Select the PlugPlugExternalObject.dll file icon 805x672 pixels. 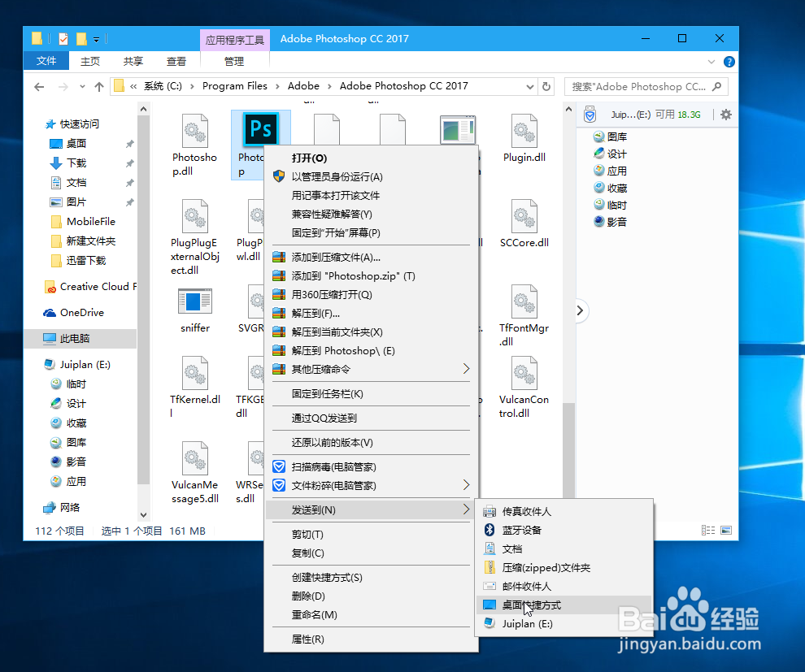click(195, 216)
